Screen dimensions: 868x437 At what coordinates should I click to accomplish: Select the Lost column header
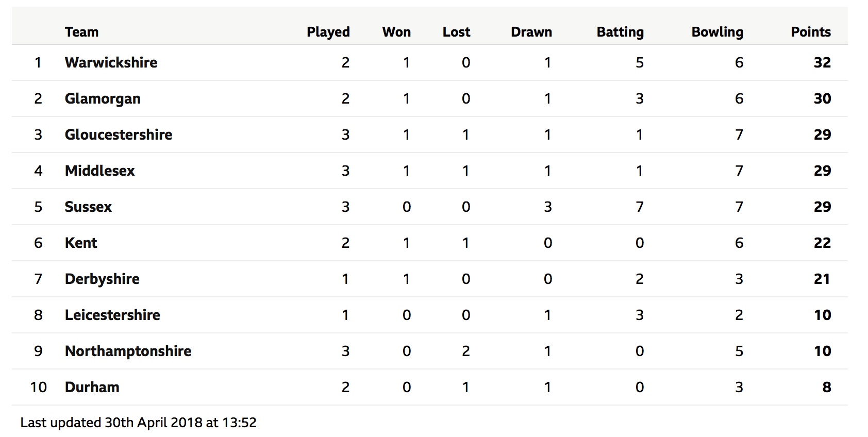point(456,32)
